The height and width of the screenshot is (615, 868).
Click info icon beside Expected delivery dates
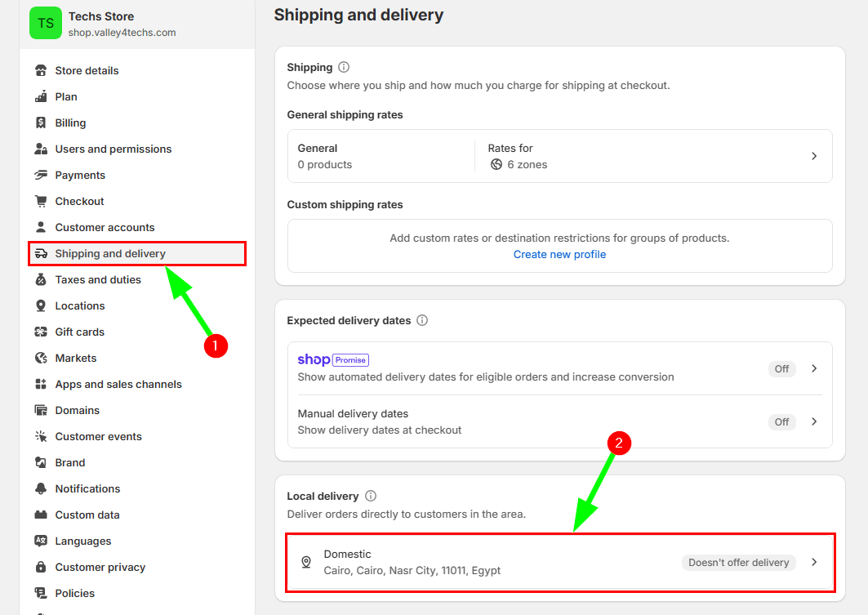tap(422, 320)
